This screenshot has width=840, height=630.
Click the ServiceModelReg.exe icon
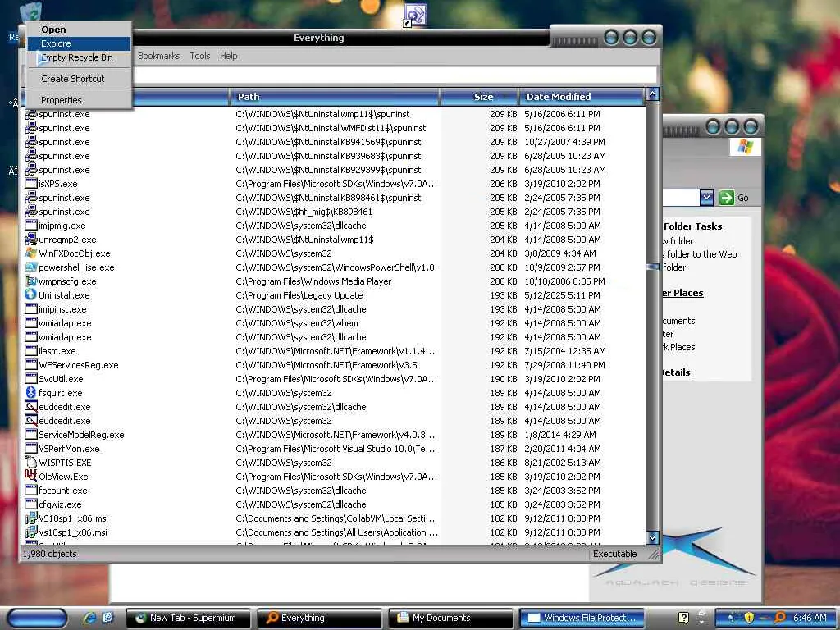[30, 434]
